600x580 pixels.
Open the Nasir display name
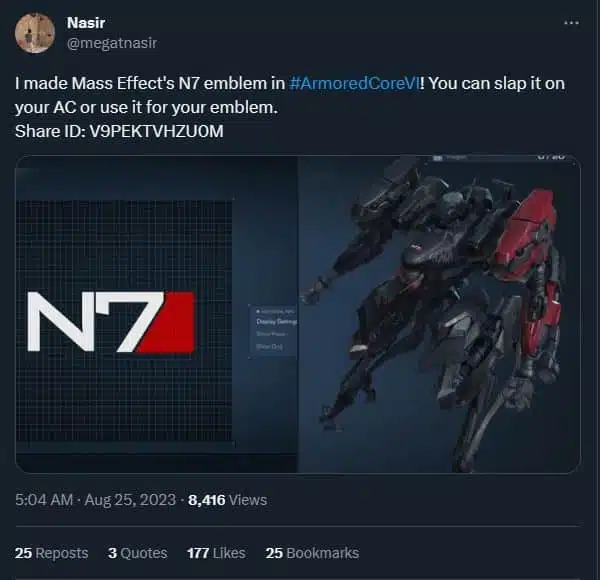(x=86, y=23)
